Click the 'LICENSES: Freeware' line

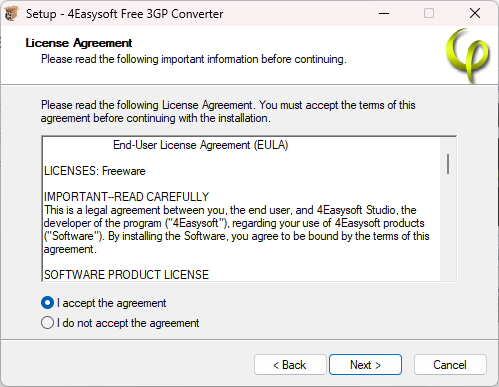pos(95,171)
